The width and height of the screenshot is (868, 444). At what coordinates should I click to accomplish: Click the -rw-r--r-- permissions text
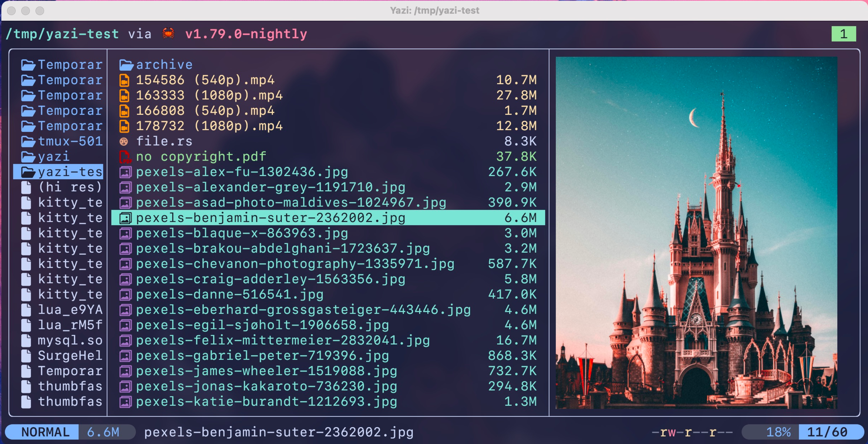(692, 432)
